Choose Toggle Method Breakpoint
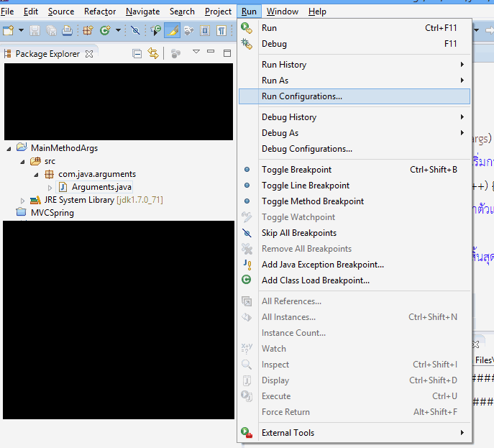 355,201
